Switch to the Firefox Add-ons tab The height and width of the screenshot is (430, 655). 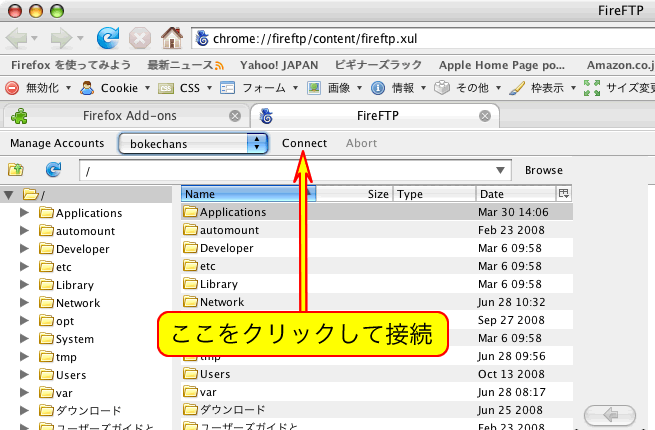pyautogui.click(x=126, y=116)
